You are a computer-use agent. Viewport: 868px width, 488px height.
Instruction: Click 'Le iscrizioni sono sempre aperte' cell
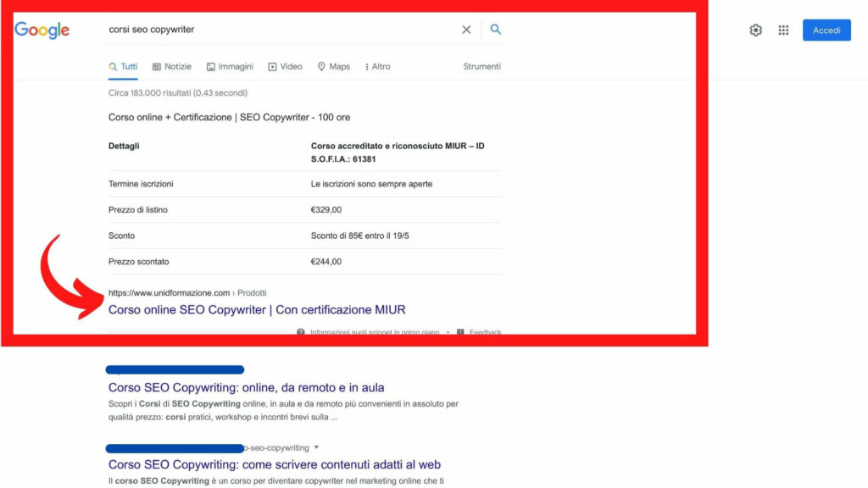pyautogui.click(x=371, y=184)
